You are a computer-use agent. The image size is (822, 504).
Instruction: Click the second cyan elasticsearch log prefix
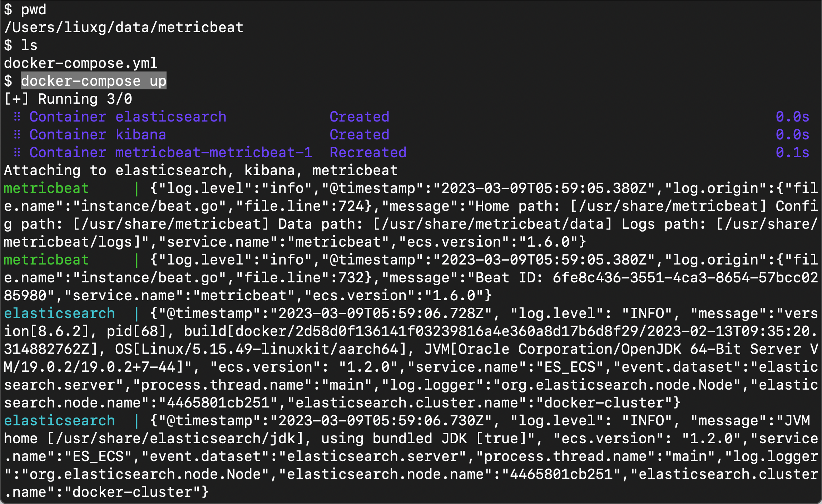click(x=59, y=421)
